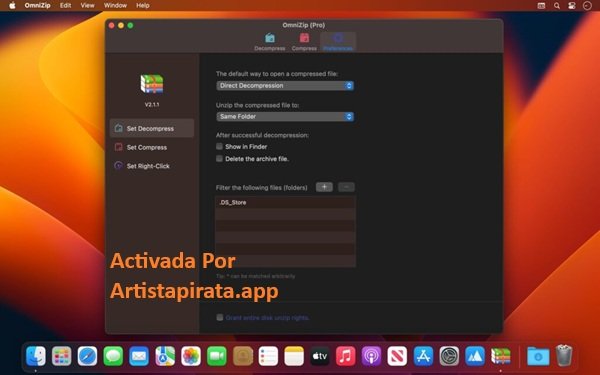This screenshot has width=600, height=375.
Task: Open Podcasts from the Dock
Action: [x=371, y=356]
